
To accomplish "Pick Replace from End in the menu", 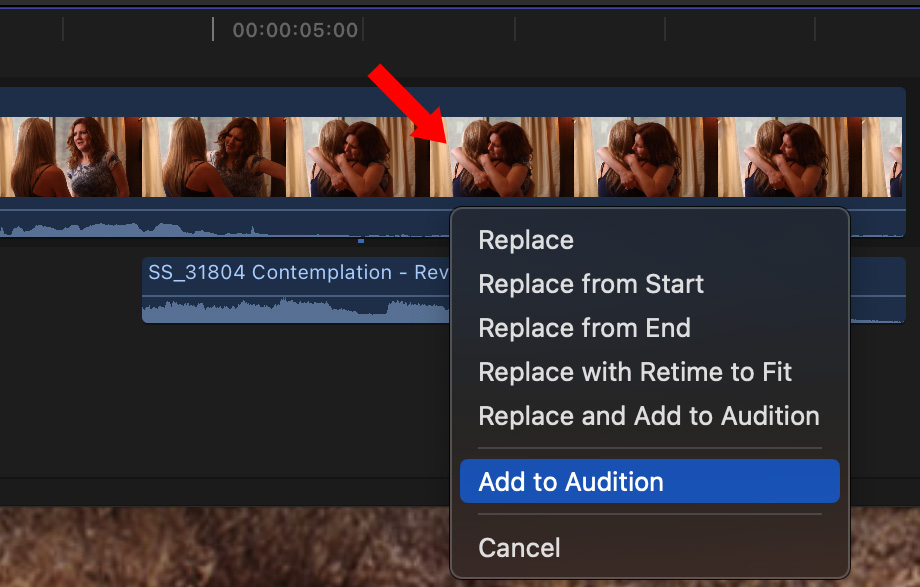I will pyautogui.click(x=584, y=328).
